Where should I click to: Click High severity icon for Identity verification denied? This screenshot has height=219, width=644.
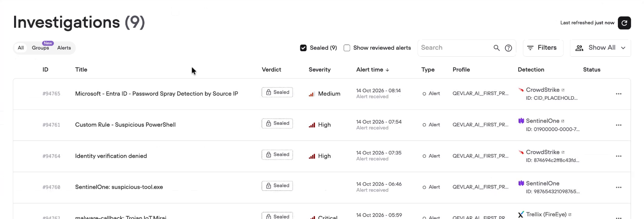coord(312,156)
